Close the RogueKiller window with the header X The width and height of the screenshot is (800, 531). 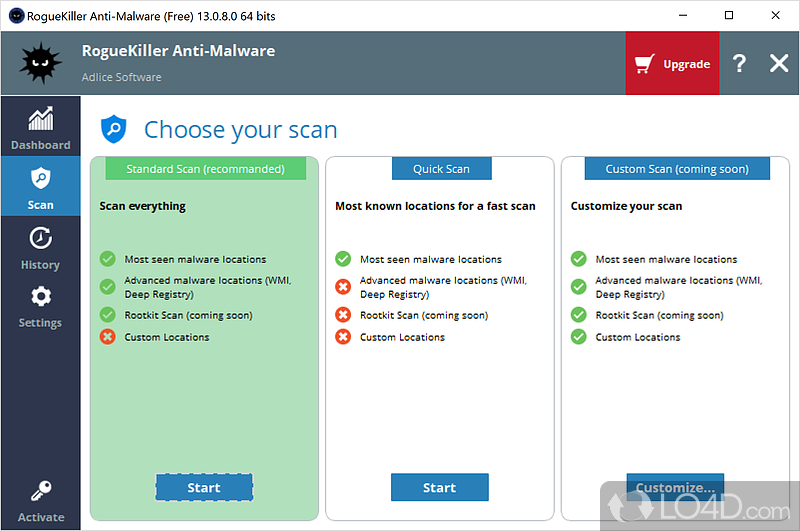[779, 64]
